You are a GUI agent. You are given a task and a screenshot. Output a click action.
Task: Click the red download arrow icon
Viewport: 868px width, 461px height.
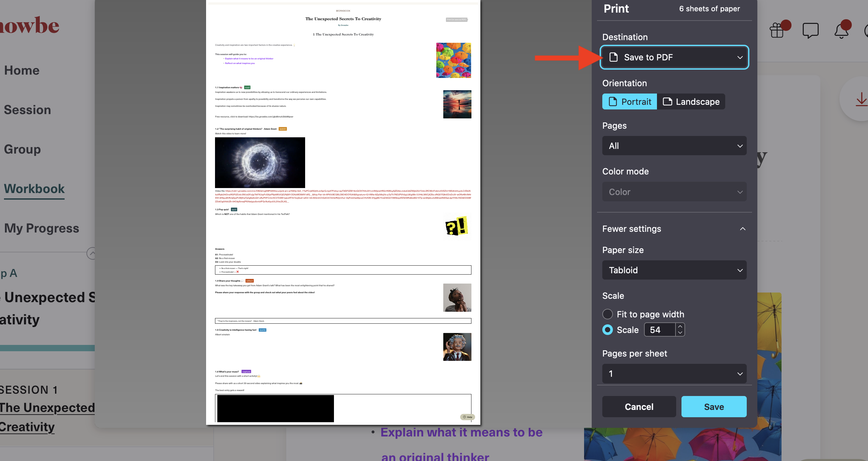pos(861,99)
